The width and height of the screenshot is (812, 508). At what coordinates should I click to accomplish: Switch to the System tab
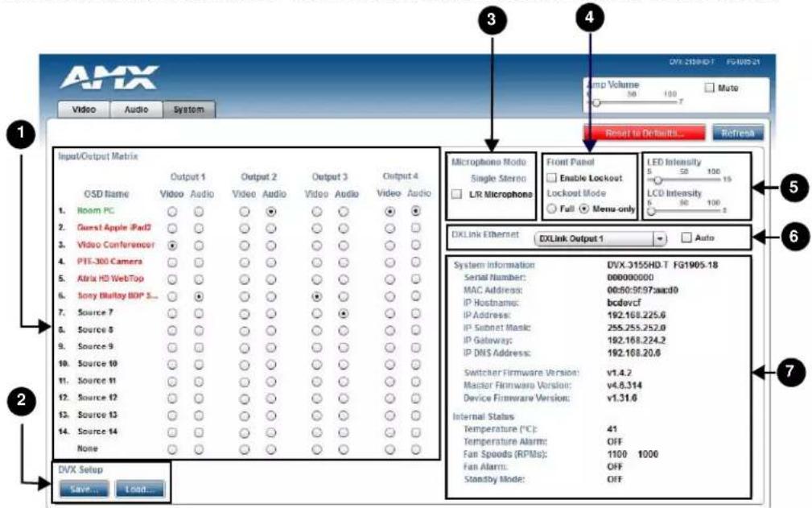tap(188, 109)
